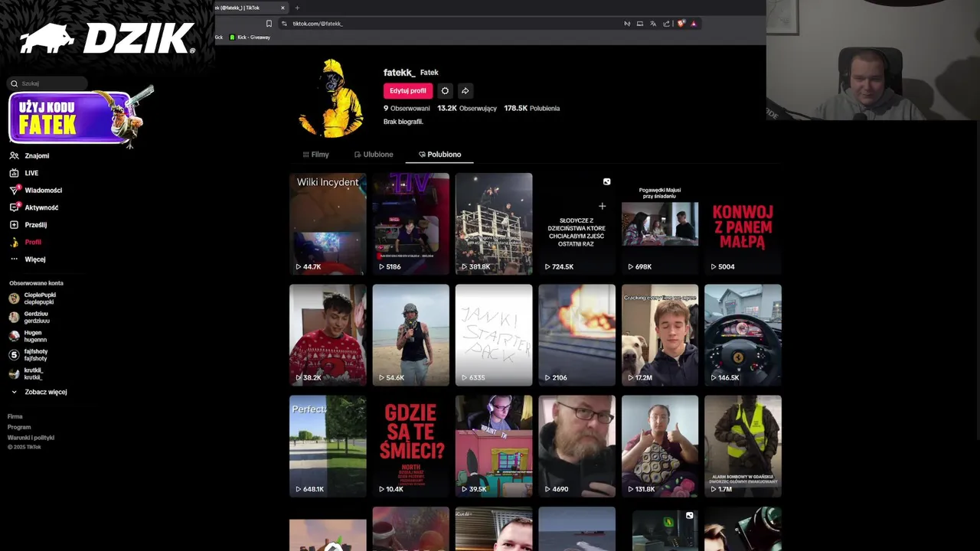Open the Konwój z panem Małpą video
This screenshot has height=551, width=980.
coord(743,224)
